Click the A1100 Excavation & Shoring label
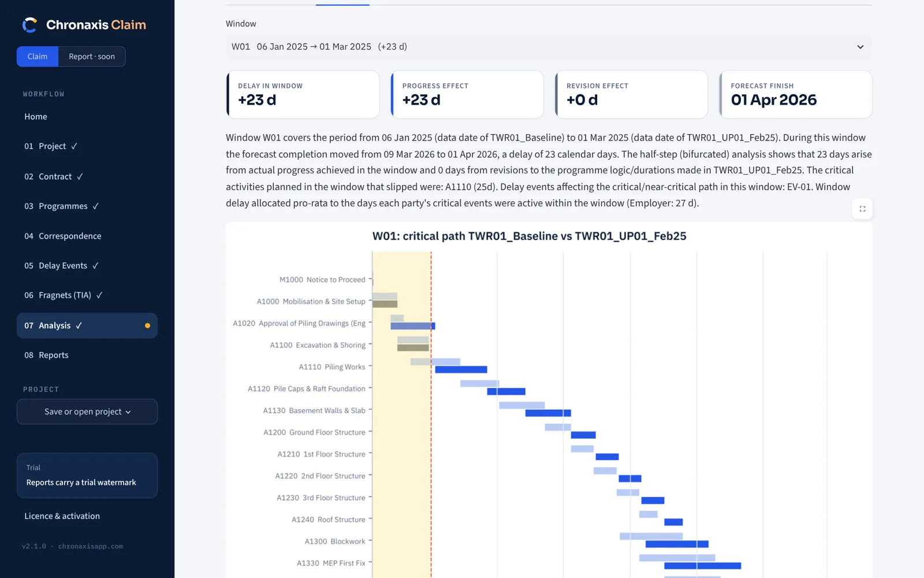Viewport: 924px width, 578px height. coord(318,345)
